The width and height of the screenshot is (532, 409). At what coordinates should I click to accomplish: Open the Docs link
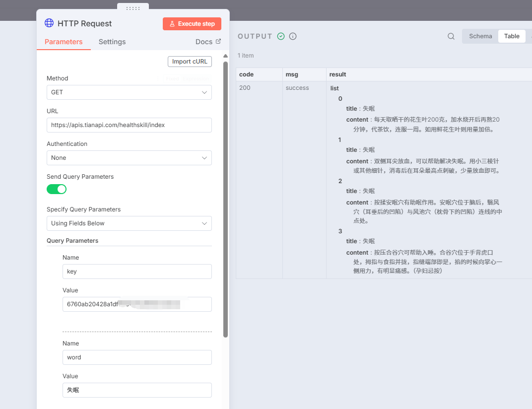coord(204,42)
